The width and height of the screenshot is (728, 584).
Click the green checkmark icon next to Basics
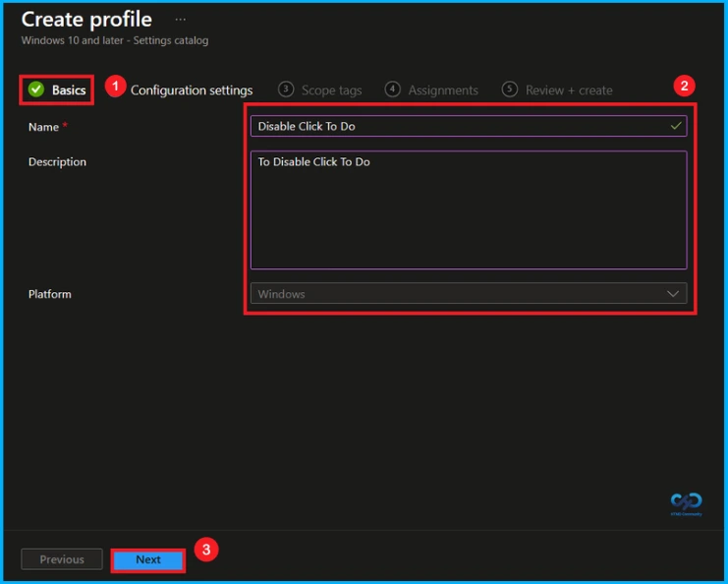point(36,89)
